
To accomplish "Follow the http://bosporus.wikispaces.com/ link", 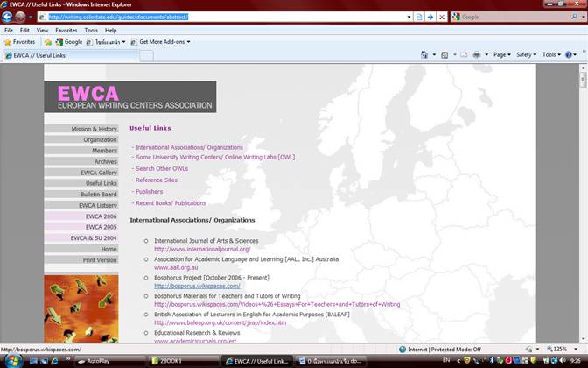I will [197, 286].
